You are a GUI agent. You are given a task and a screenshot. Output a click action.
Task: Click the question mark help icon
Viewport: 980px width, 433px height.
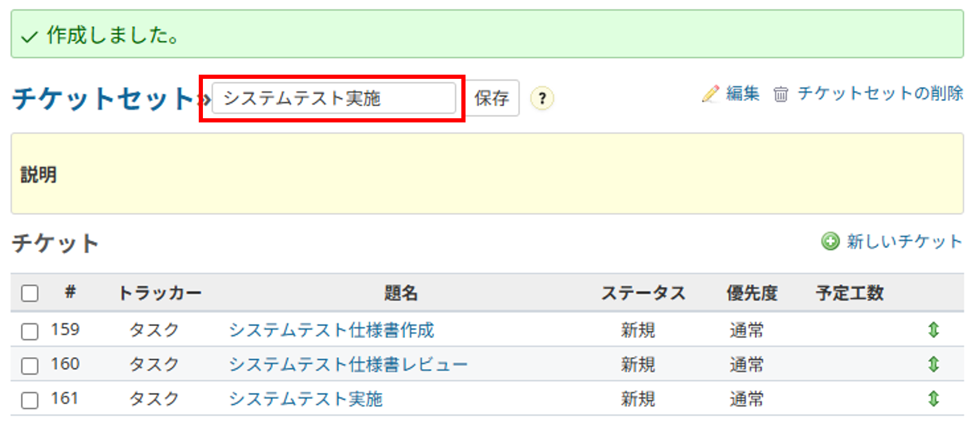pos(542,98)
